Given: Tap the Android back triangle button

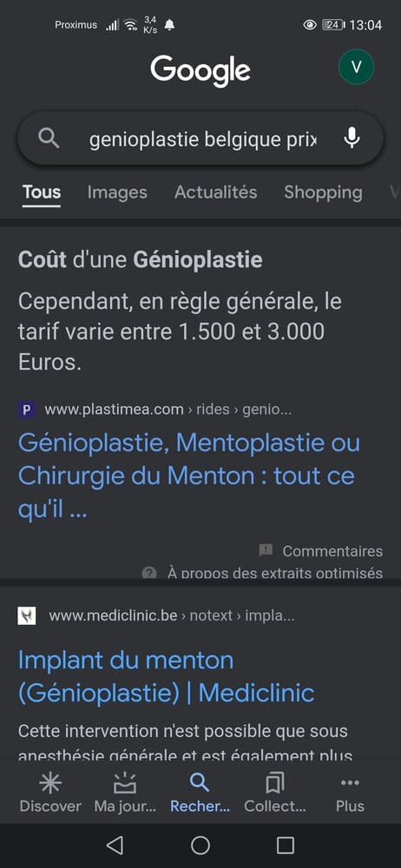Looking at the screenshot, I should 114,845.
